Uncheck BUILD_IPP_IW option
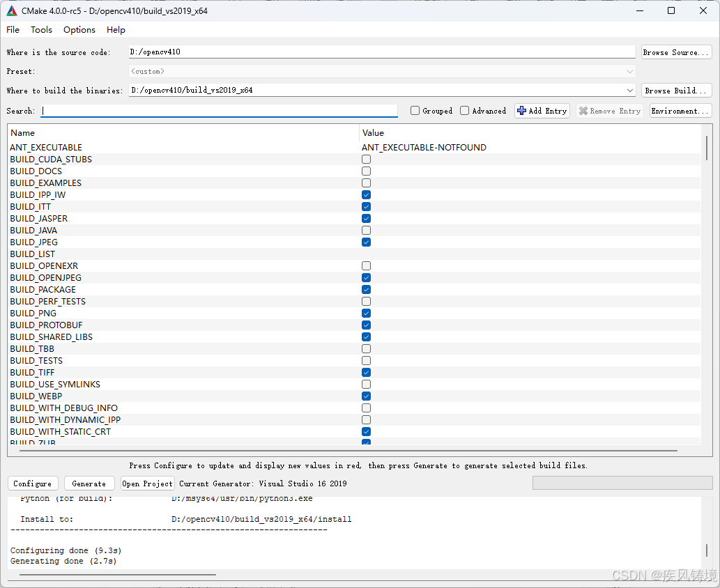 point(366,194)
